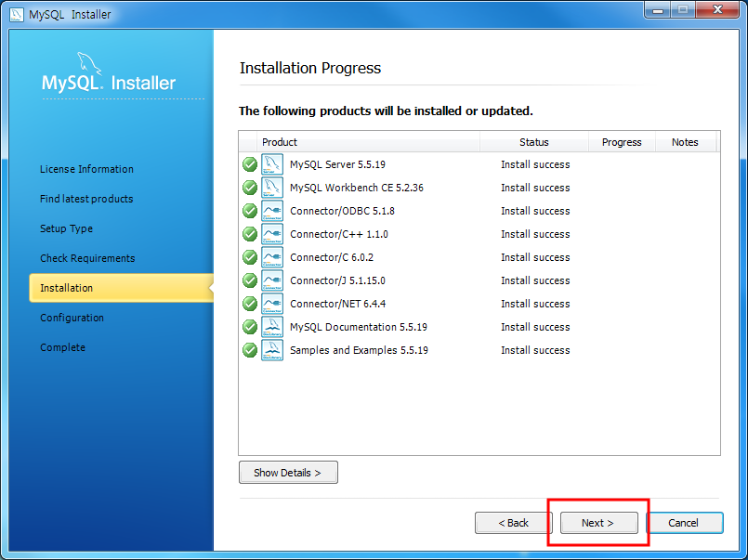The image size is (748, 560).
Task: Click green checkmark beside Connector/C++ 1.1.0
Action: tap(250, 234)
